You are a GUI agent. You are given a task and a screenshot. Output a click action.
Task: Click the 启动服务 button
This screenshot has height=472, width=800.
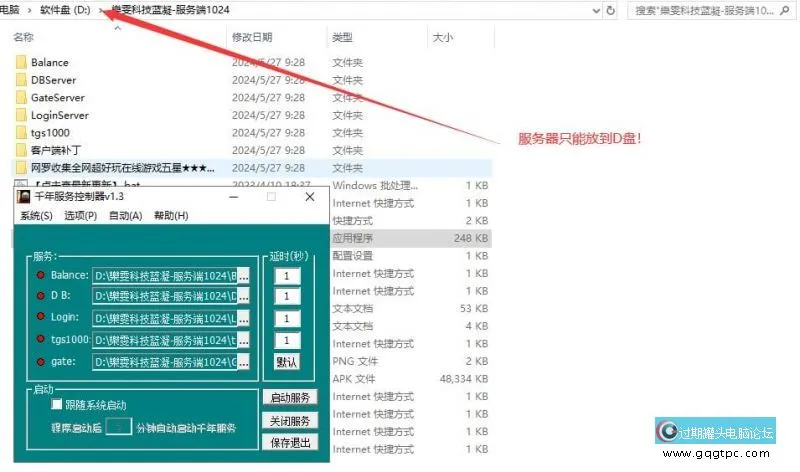pos(290,398)
